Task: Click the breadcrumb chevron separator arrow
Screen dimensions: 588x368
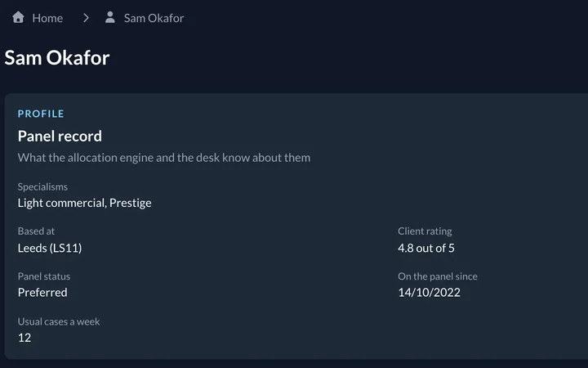Action: click(x=86, y=18)
